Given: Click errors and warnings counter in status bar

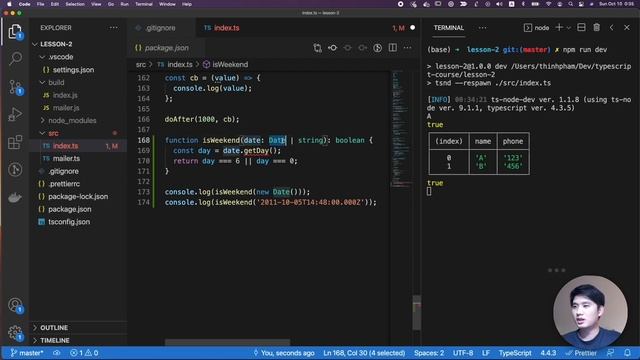Looking at the screenshot, I should (x=84, y=353).
